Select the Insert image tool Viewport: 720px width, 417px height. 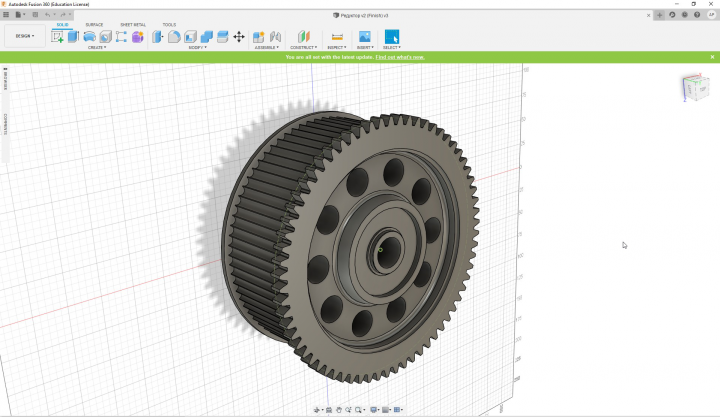point(365,37)
